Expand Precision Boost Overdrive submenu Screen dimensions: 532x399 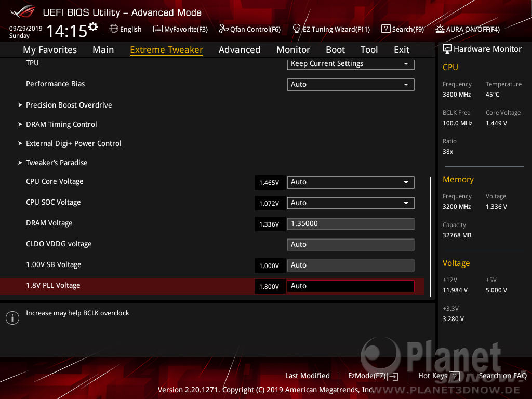(x=69, y=105)
